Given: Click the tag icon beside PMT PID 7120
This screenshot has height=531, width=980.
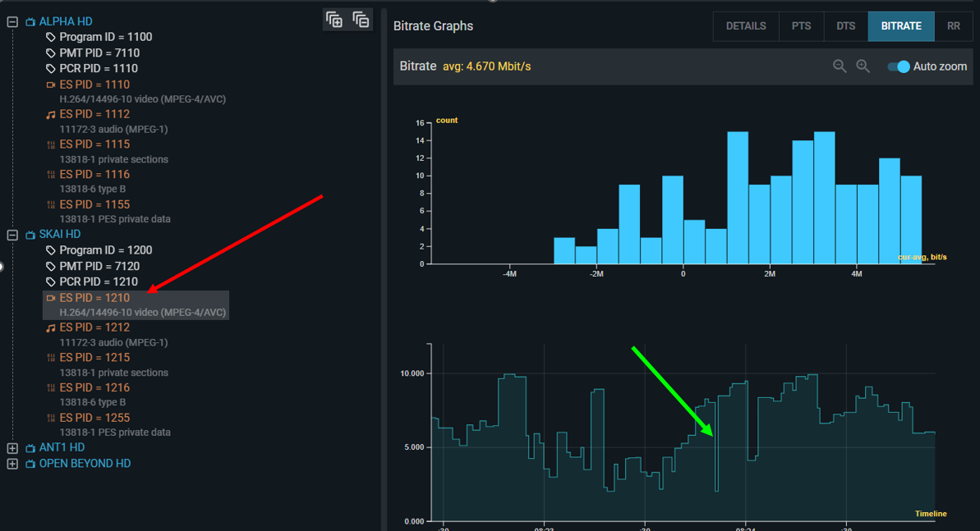Looking at the screenshot, I should 51,266.
